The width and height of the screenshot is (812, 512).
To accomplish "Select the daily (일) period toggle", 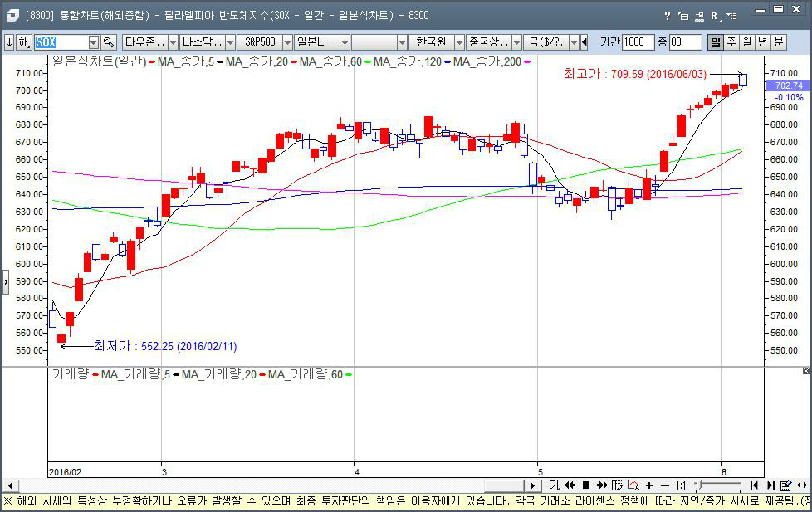I will click(x=715, y=42).
